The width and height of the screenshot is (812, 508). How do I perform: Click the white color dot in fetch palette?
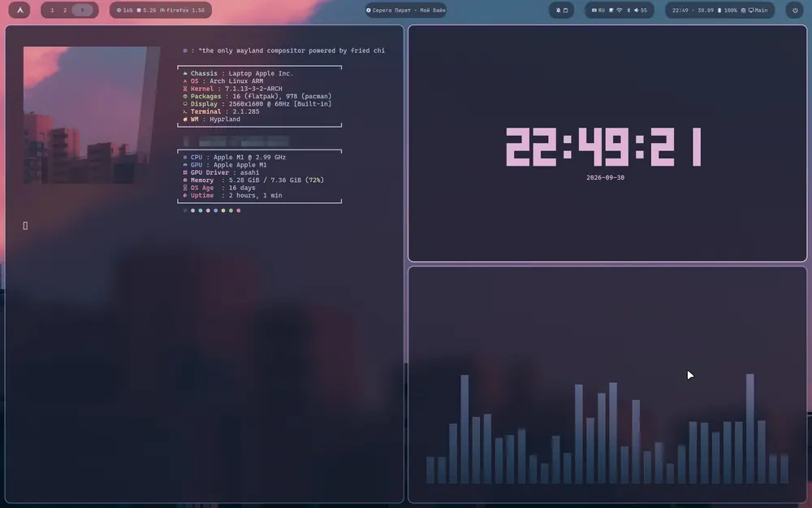[192, 211]
